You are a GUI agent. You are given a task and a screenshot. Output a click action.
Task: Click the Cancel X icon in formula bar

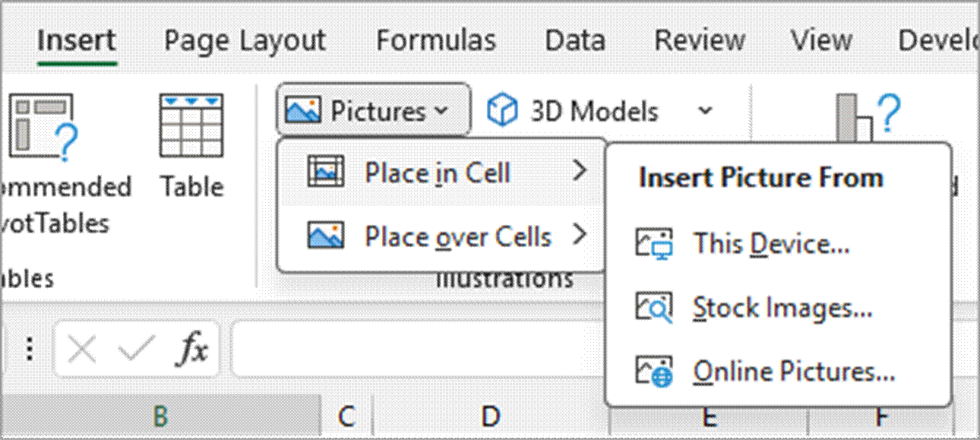82,350
